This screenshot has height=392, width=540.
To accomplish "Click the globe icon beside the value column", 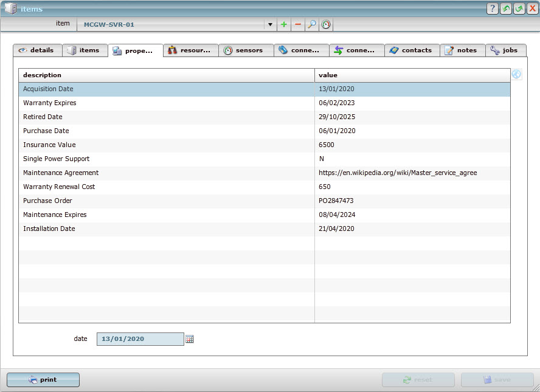I will [x=516, y=74].
